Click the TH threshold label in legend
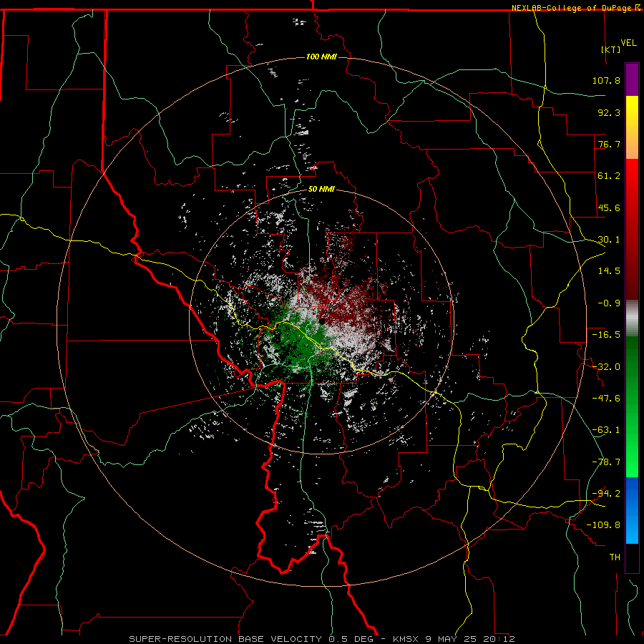This screenshot has width=644, height=644. (x=615, y=557)
